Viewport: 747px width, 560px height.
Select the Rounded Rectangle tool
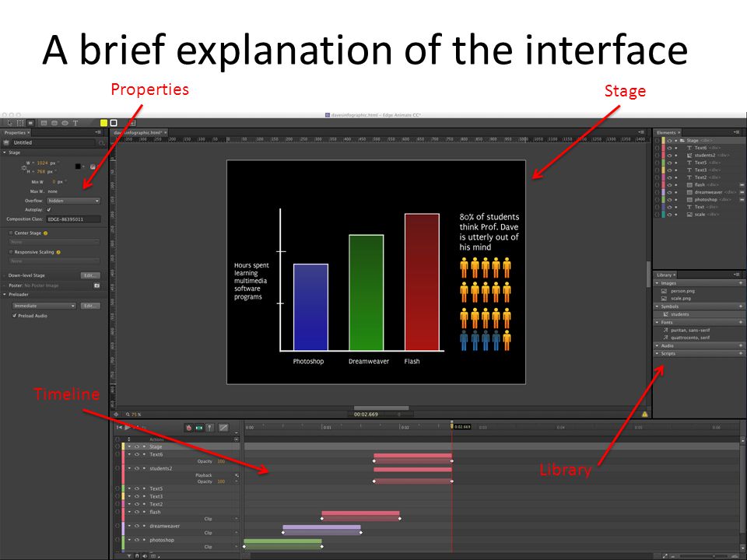tap(54, 123)
